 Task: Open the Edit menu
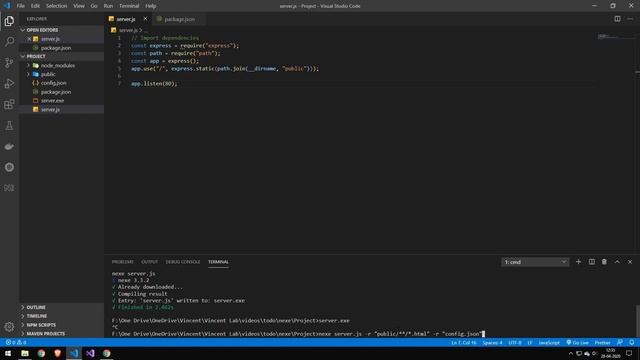click(x=35, y=6)
